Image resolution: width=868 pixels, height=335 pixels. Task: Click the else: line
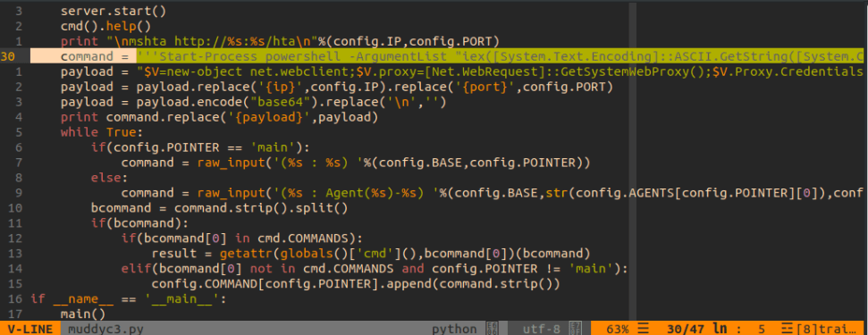tap(110, 178)
